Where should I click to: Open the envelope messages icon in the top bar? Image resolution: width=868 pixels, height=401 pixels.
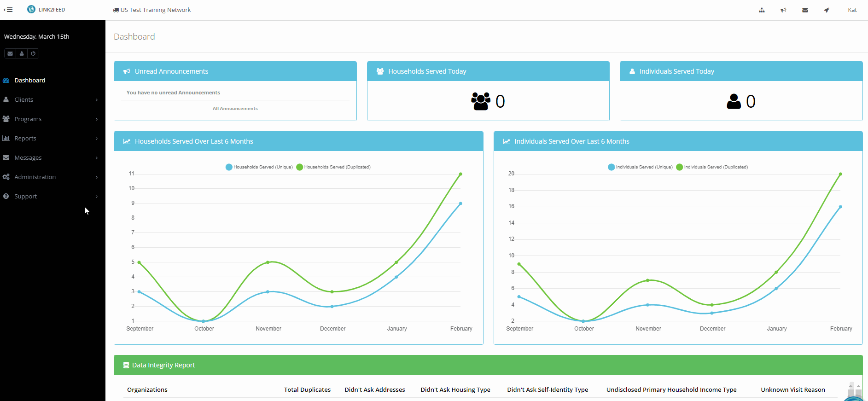tap(805, 10)
